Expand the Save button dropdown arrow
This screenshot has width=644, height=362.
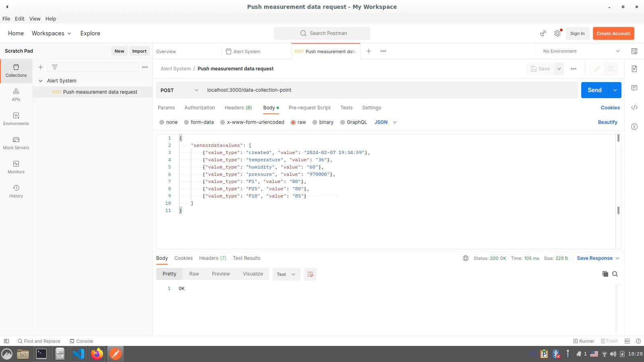(x=559, y=69)
